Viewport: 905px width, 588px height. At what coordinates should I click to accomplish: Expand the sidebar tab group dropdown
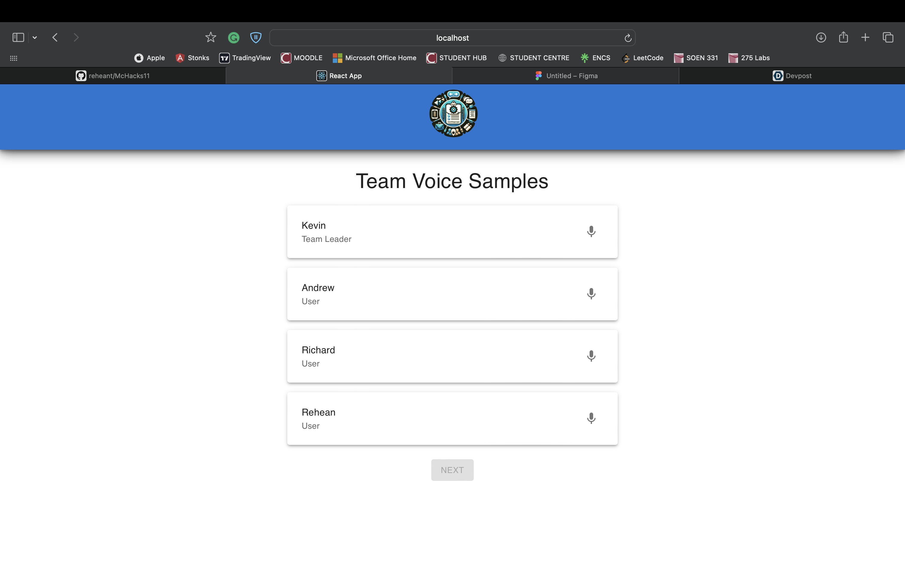(35, 38)
